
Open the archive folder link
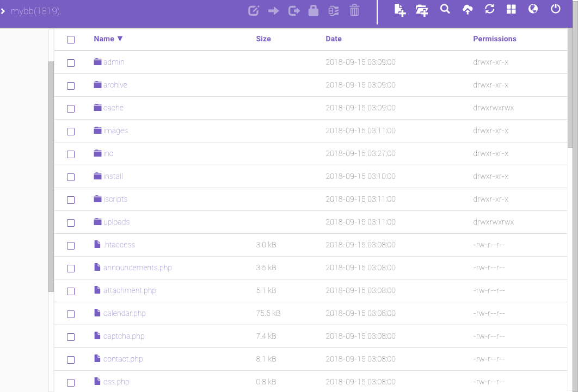click(x=115, y=85)
